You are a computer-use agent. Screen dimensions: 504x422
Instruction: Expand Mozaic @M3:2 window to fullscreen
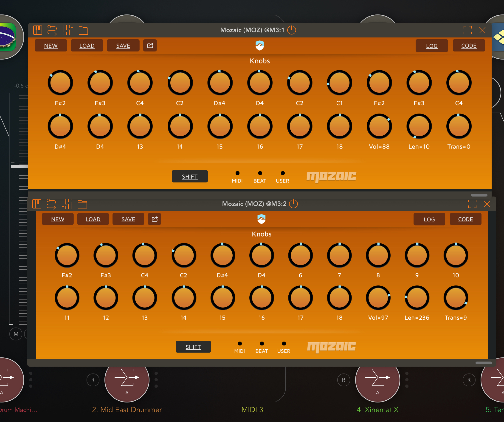point(472,204)
